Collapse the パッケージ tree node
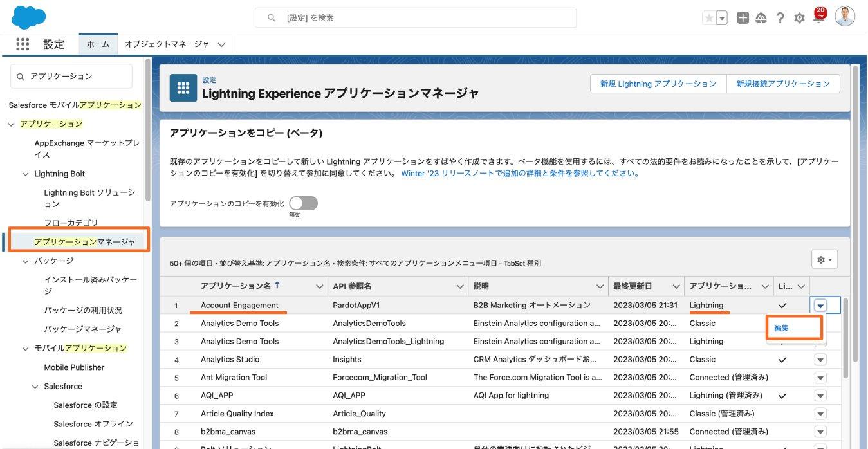868x449 pixels. point(26,261)
